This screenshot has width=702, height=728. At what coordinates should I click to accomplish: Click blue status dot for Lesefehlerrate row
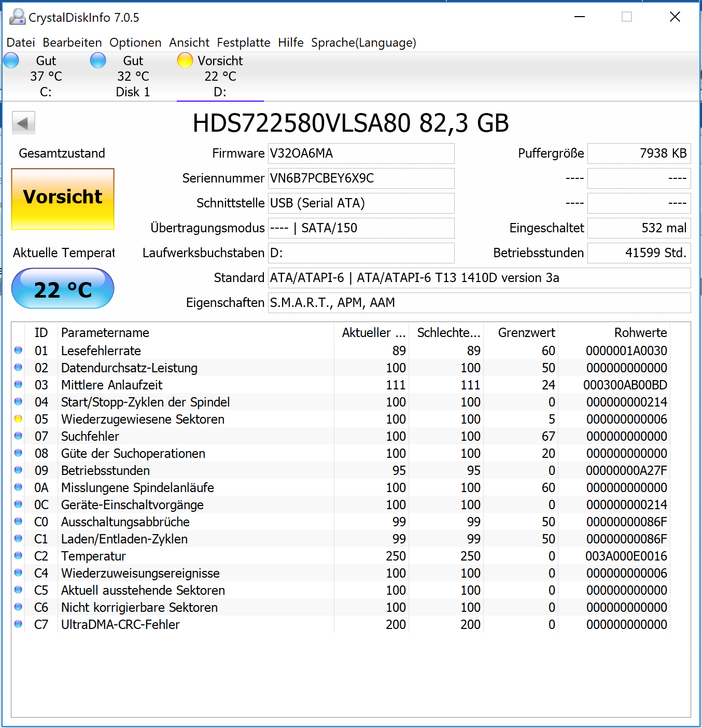click(x=18, y=351)
